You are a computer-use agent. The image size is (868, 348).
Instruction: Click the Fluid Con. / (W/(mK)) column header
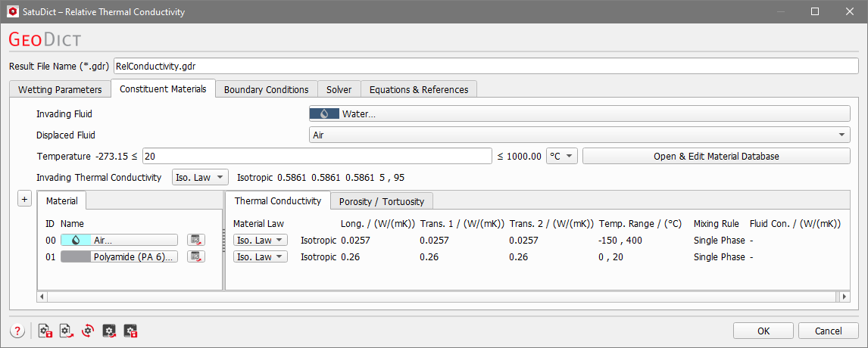795,224
